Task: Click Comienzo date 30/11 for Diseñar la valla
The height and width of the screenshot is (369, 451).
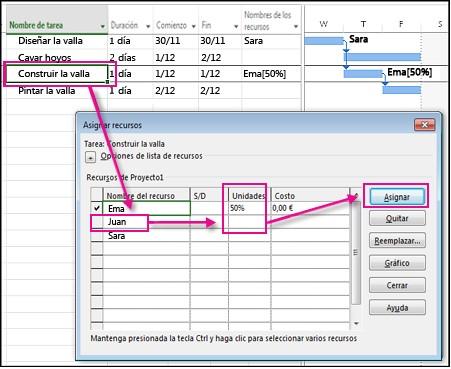Action: click(176, 41)
